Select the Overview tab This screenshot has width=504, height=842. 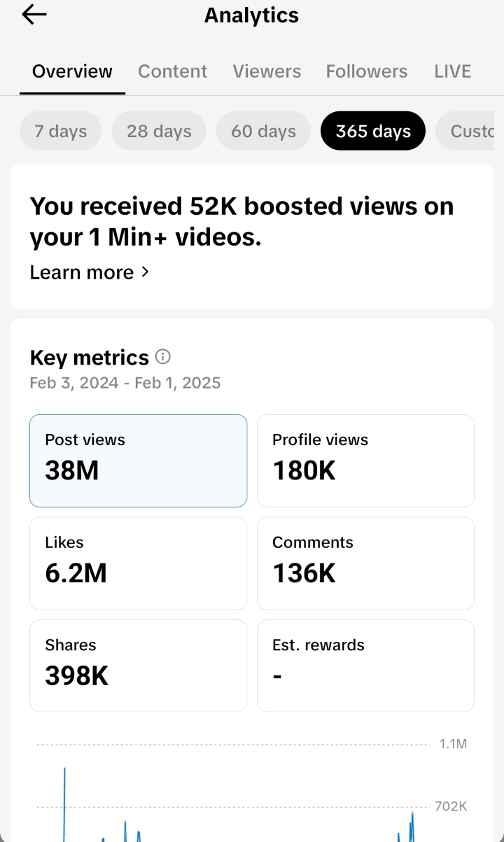click(x=72, y=71)
